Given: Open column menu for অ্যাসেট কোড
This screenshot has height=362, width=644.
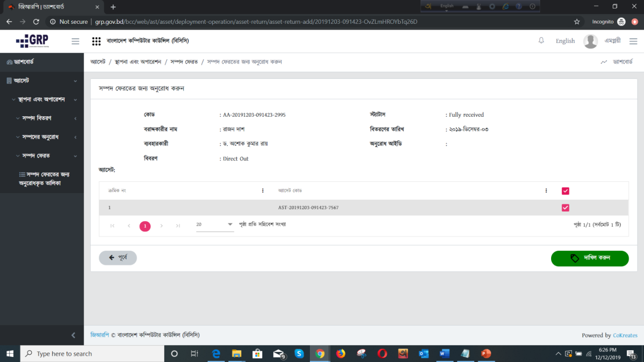Looking at the screenshot, I should pos(546,190).
